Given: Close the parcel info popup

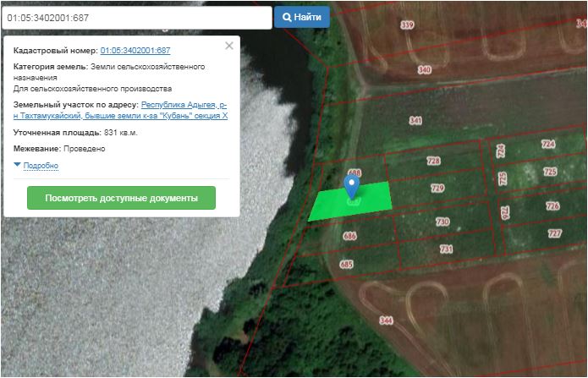Looking at the screenshot, I should [229, 47].
